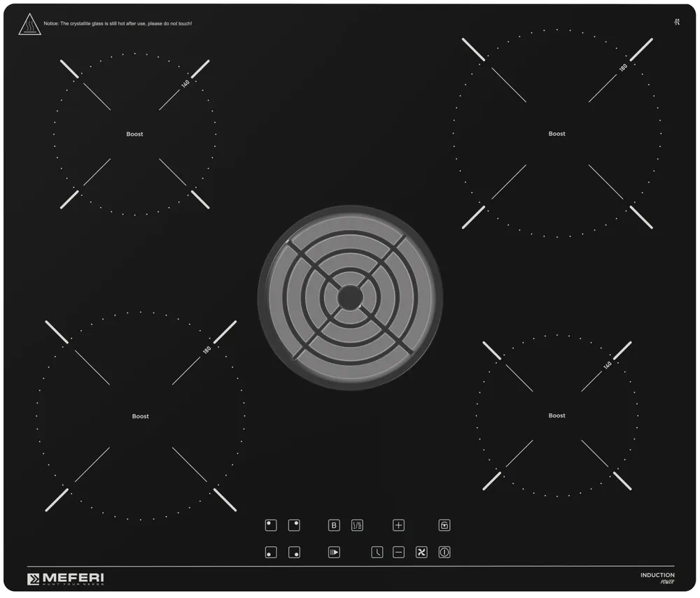The height and width of the screenshot is (598, 700).
Task: Decrease power with the minus button
Action: 398,553
